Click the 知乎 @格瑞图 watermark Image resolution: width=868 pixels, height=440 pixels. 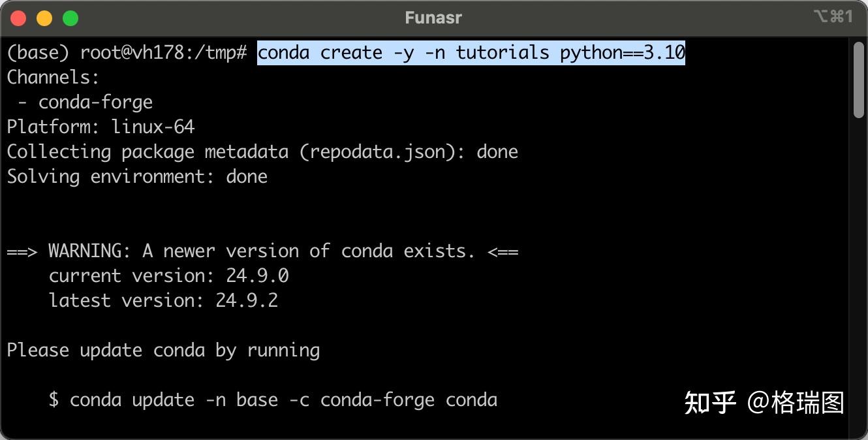[764, 403]
